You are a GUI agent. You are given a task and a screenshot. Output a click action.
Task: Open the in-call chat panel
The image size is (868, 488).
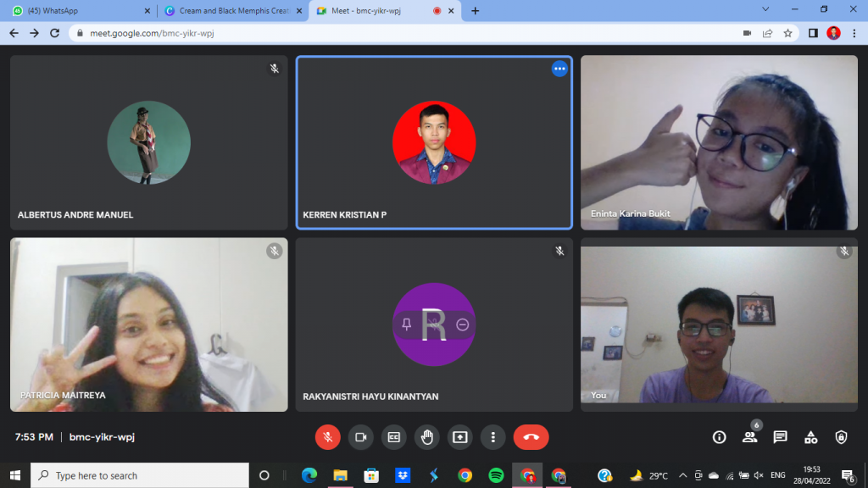tap(780, 437)
